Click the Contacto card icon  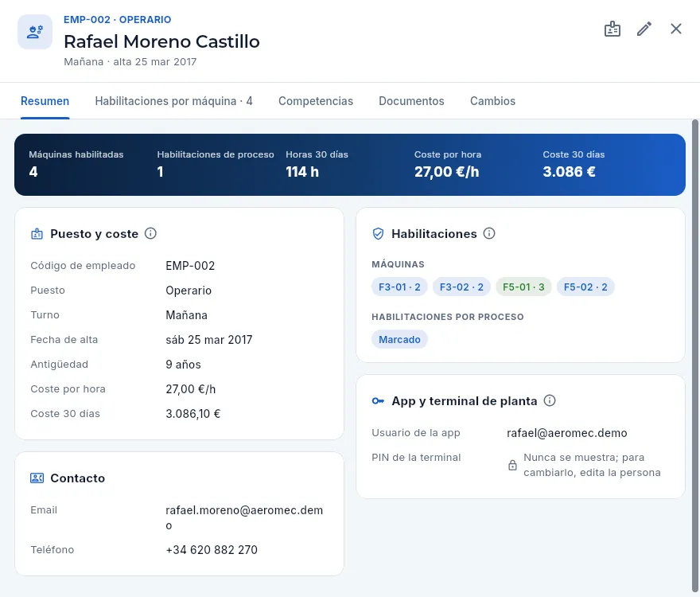pos(37,478)
